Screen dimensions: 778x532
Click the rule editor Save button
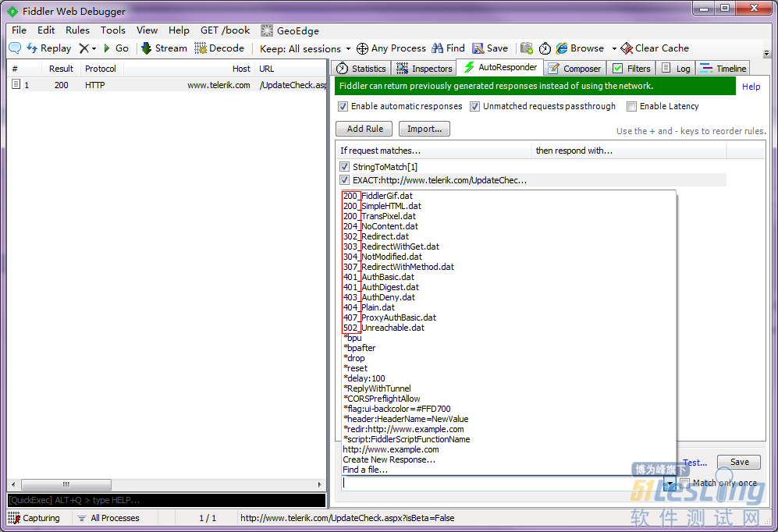(739, 462)
